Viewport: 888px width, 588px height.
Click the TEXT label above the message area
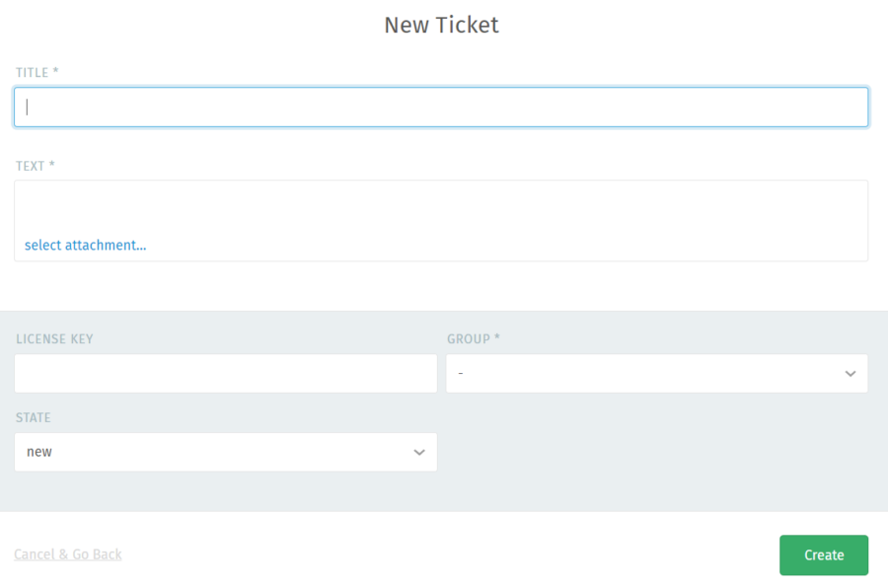pyautogui.click(x=35, y=166)
